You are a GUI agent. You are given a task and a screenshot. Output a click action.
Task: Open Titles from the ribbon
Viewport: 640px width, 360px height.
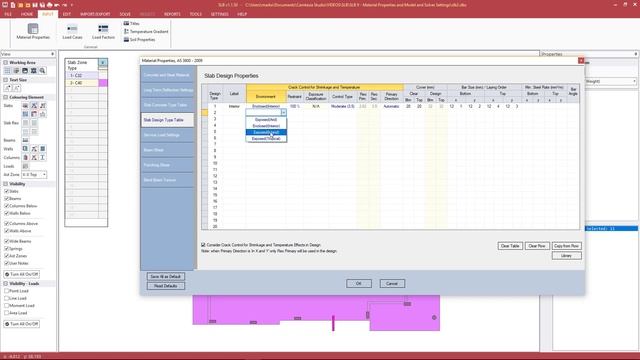tap(131, 23)
